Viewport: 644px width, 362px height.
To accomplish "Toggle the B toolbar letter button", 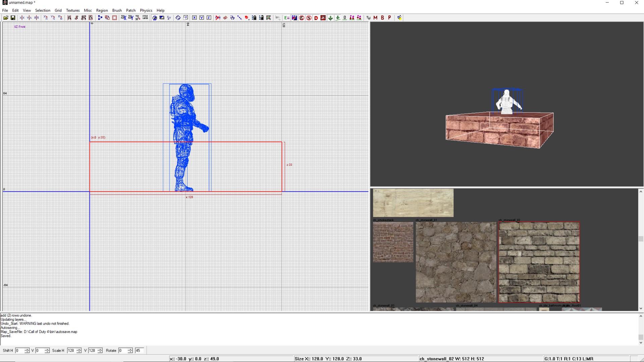I will coord(382,18).
